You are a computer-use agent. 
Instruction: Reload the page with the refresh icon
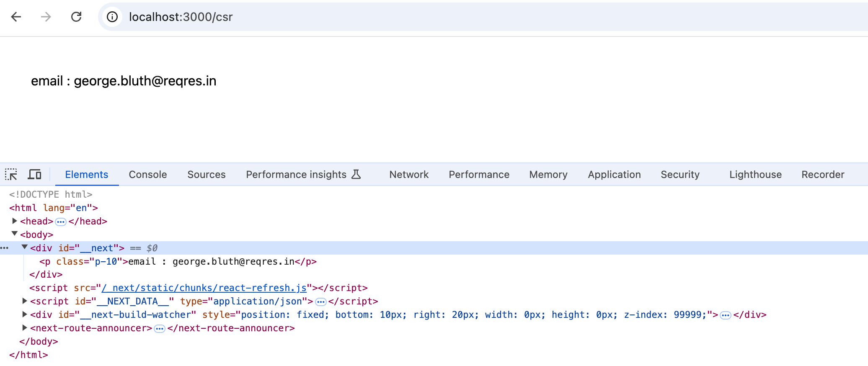[76, 17]
